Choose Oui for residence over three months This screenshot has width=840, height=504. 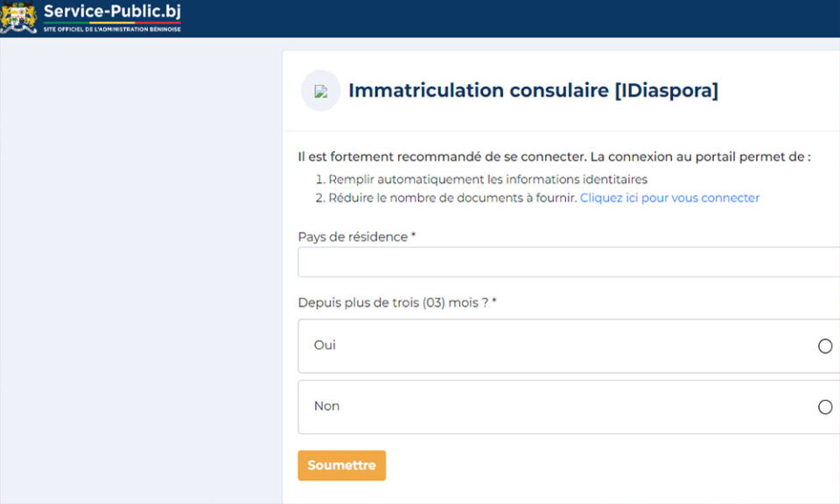click(824, 346)
